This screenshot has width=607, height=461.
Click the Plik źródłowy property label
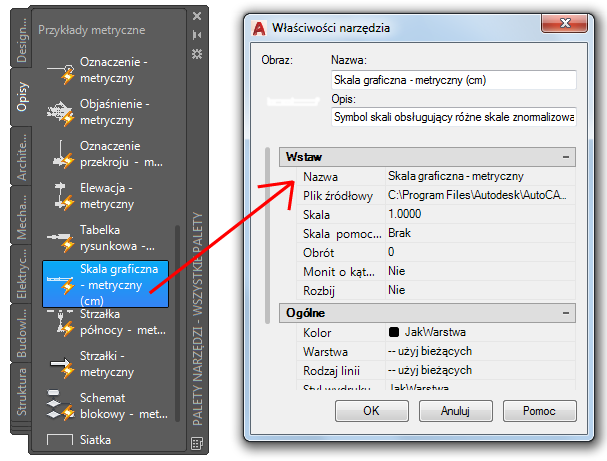[338, 196]
